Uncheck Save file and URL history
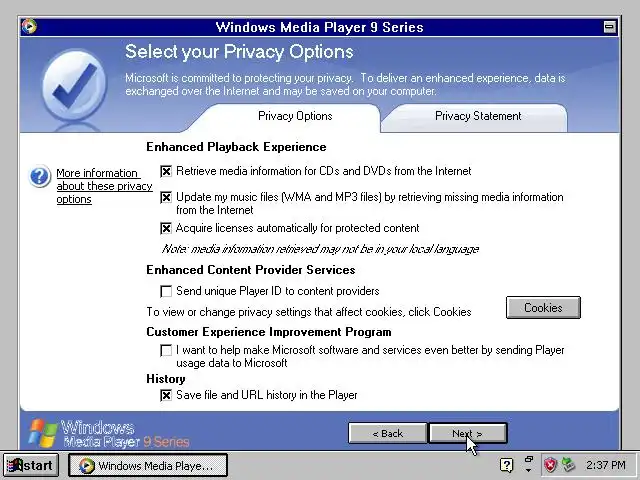 (166, 396)
